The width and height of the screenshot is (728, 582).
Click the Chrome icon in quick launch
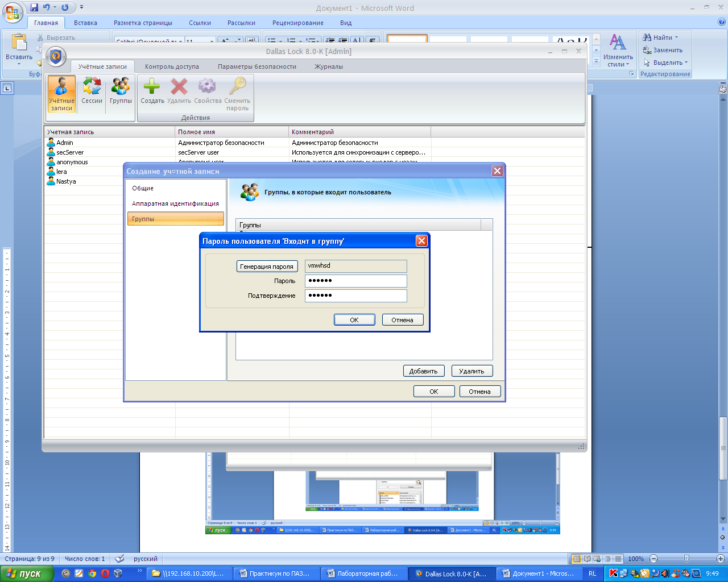pos(92,573)
